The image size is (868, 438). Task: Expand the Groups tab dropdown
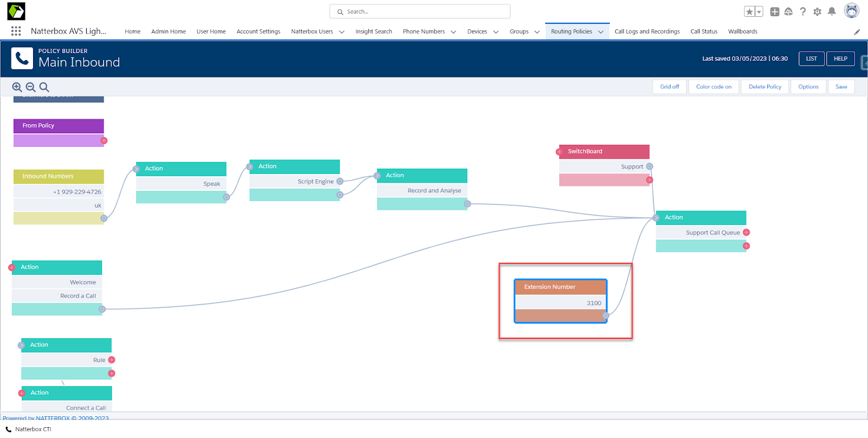[x=537, y=32]
